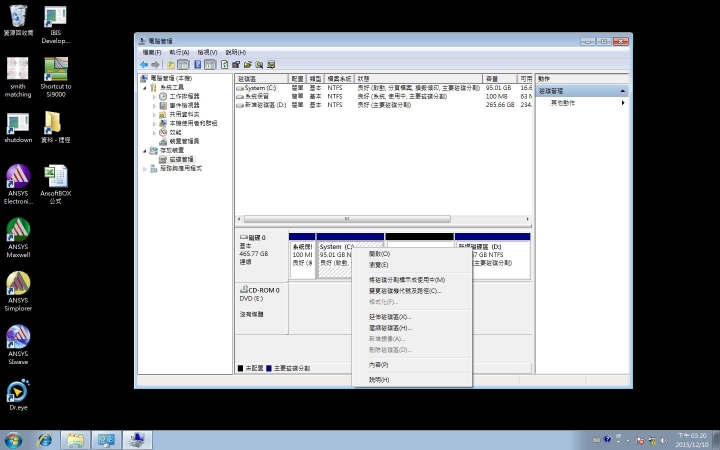The width and height of the screenshot is (720, 450).
Task: Choose mark partition as active (M) in the context menu
Action: pos(412,280)
